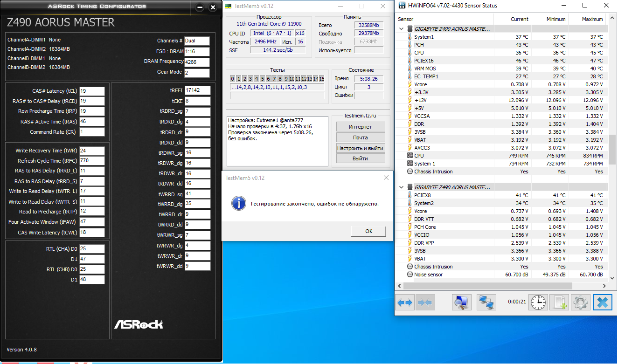Image resolution: width=618 pixels, height=364 pixels.
Task: Click the Four Activate Window (tFAW) field
Action: (92, 222)
